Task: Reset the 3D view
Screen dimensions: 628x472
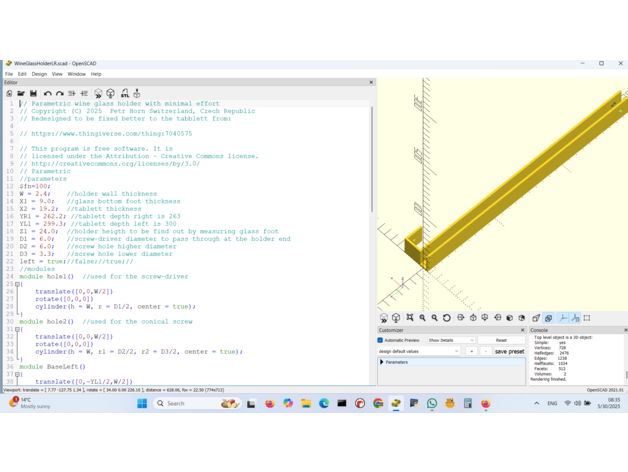Action: [x=447, y=318]
